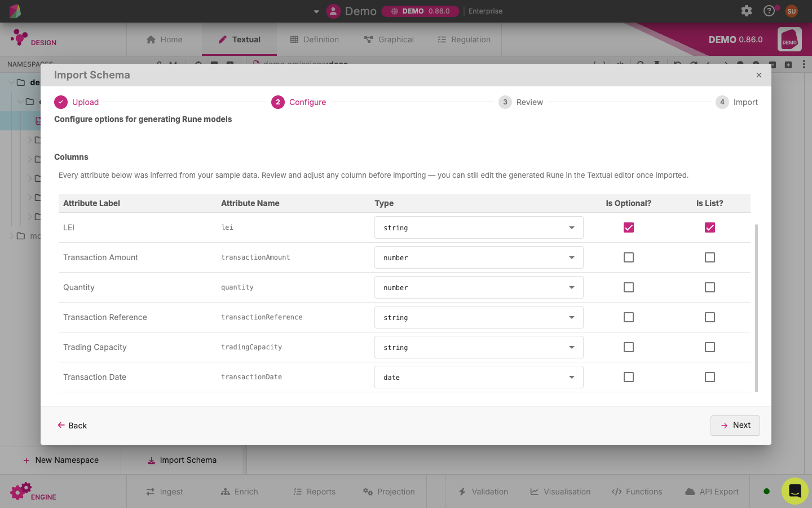The height and width of the screenshot is (508, 812).
Task: Switch to the Textual tab
Action: click(239, 40)
